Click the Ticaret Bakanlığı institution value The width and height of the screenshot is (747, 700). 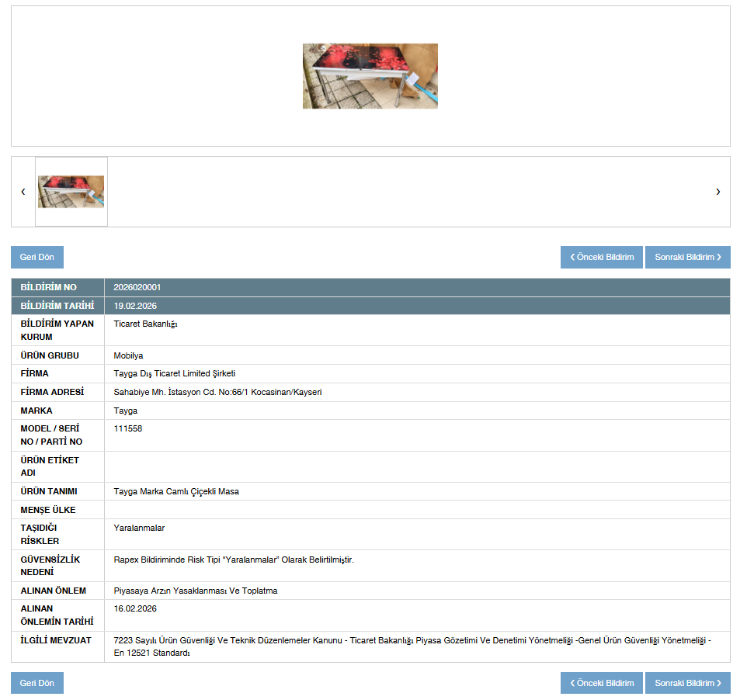click(146, 324)
